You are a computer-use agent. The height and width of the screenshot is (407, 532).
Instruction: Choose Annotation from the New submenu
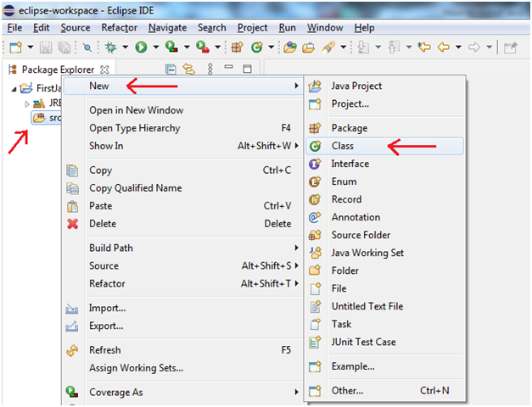tap(384, 217)
